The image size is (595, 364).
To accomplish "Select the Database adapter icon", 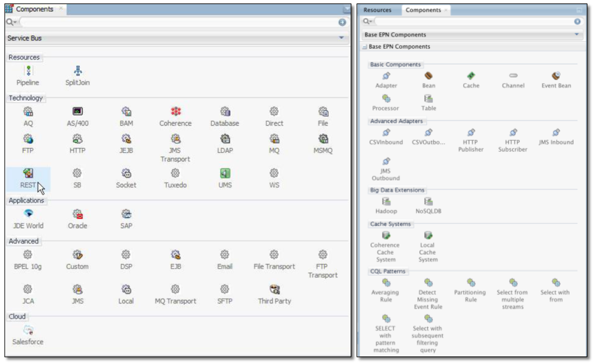I will 225,112.
